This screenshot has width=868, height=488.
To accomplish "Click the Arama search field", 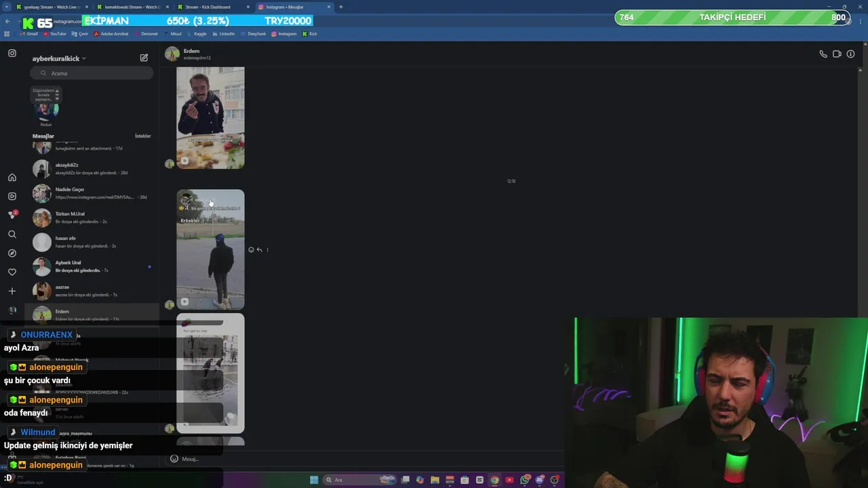I will coord(92,73).
